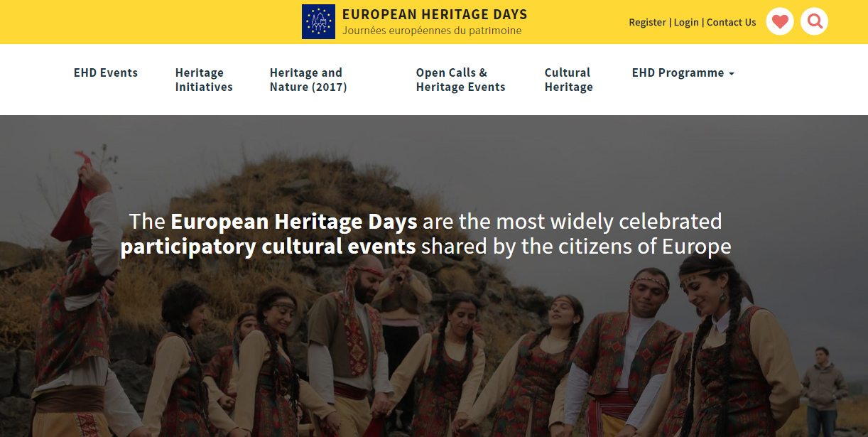This screenshot has height=437, width=868.
Task: Expand the EHD Programme dropdown caret
Action: (x=732, y=73)
